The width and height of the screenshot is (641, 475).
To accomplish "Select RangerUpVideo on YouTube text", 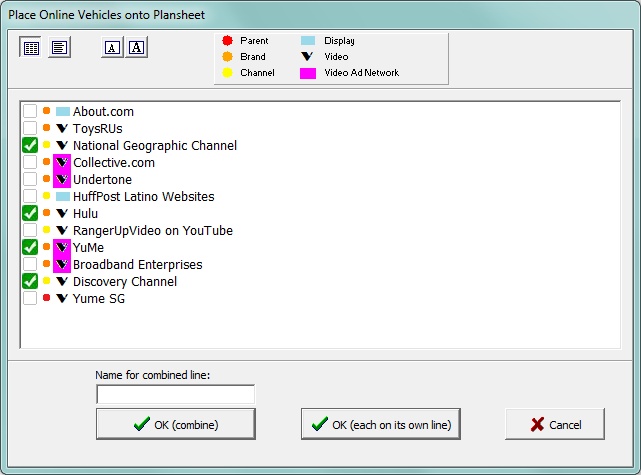I will 153,230.
